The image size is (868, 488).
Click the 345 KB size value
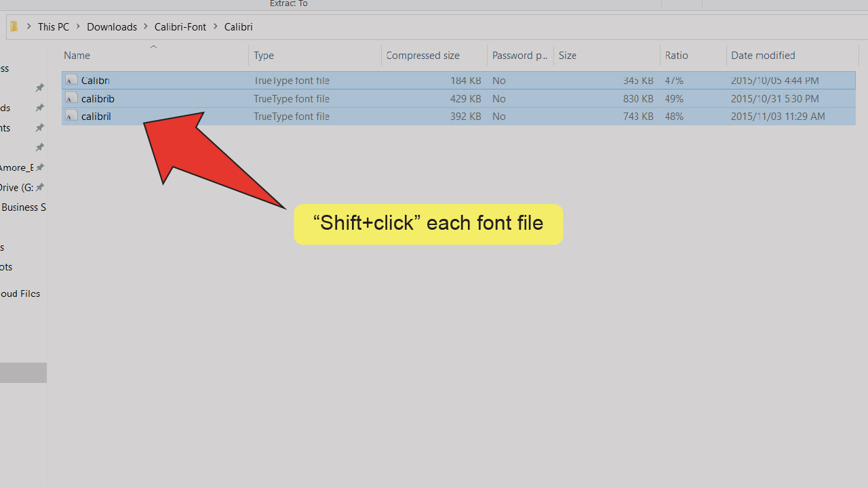pos(638,81)
